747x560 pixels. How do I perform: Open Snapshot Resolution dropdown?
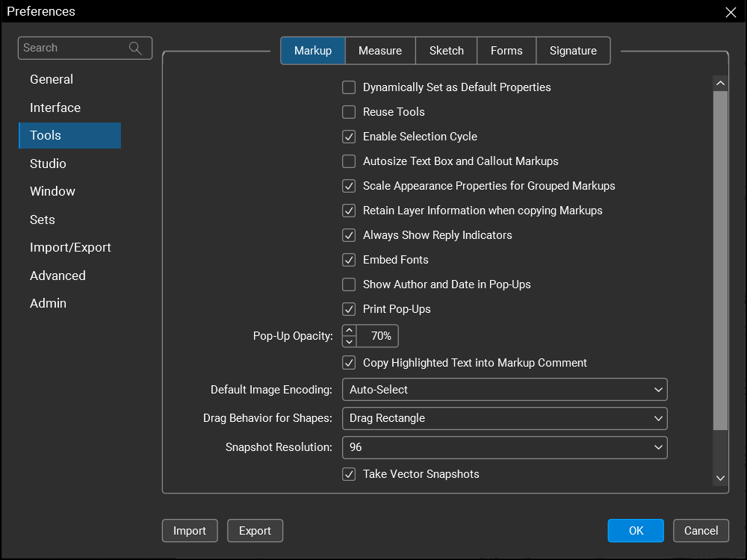[x=504, y=447]
